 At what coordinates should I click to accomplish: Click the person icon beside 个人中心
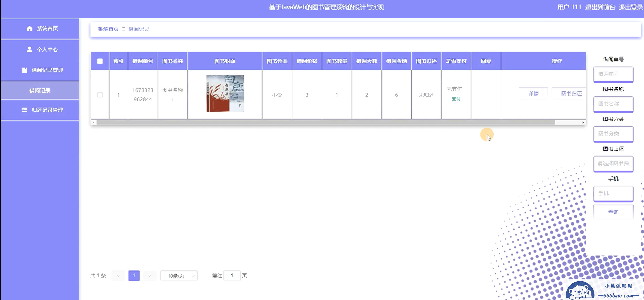click(x=30, y=50)
